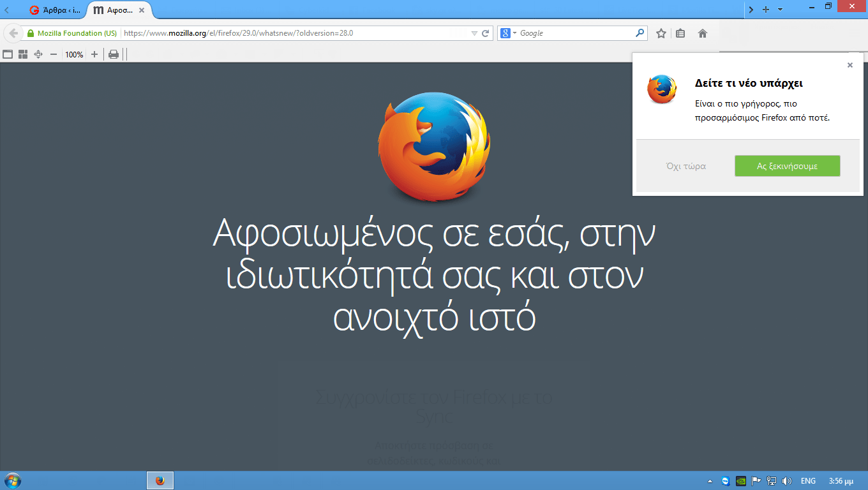Click the 3:56 μμ clock

pos(840,481)
